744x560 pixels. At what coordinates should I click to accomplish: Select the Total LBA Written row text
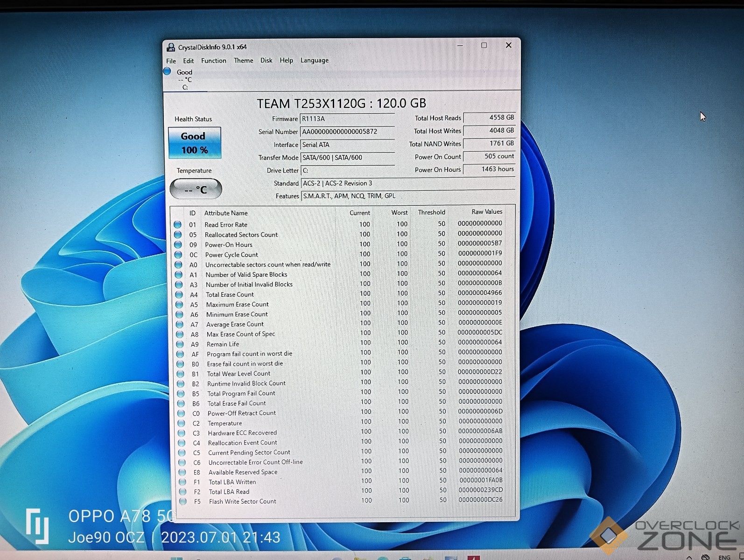click(x=232, y=482)
